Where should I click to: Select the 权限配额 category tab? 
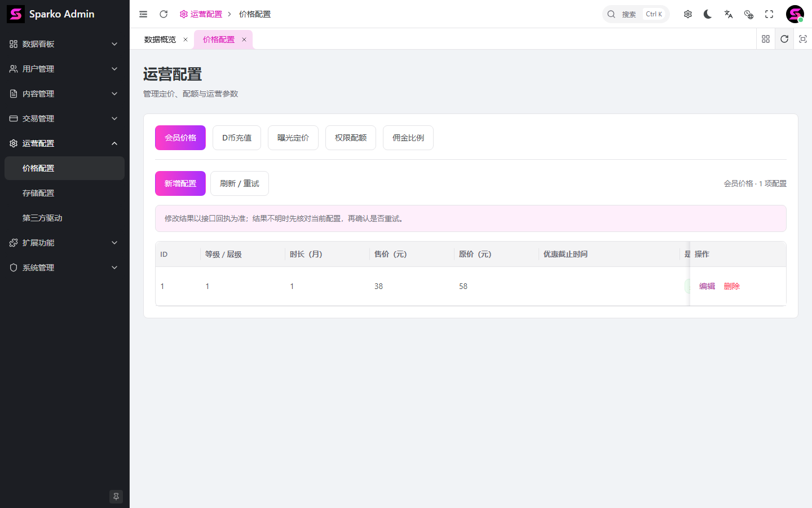(x=351, y=138)
